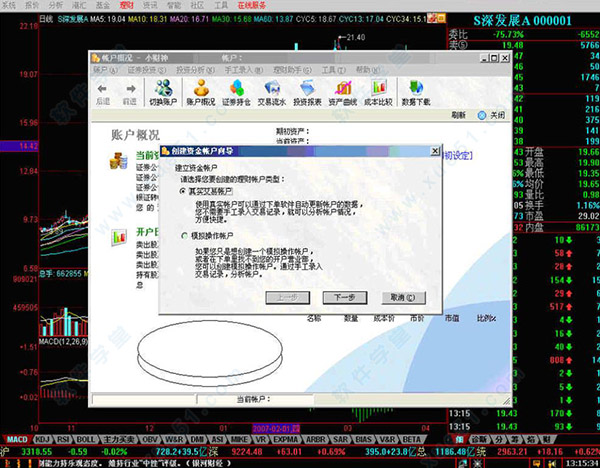Screen dimensions: 600x468
Task: Click the 成本价 column header
Action: point(384,318)
